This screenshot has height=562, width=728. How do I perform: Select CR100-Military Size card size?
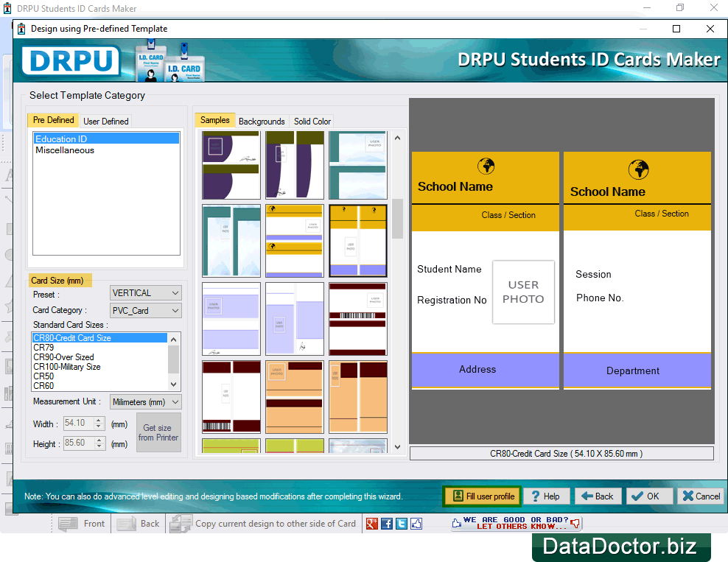tap(99, 367)
